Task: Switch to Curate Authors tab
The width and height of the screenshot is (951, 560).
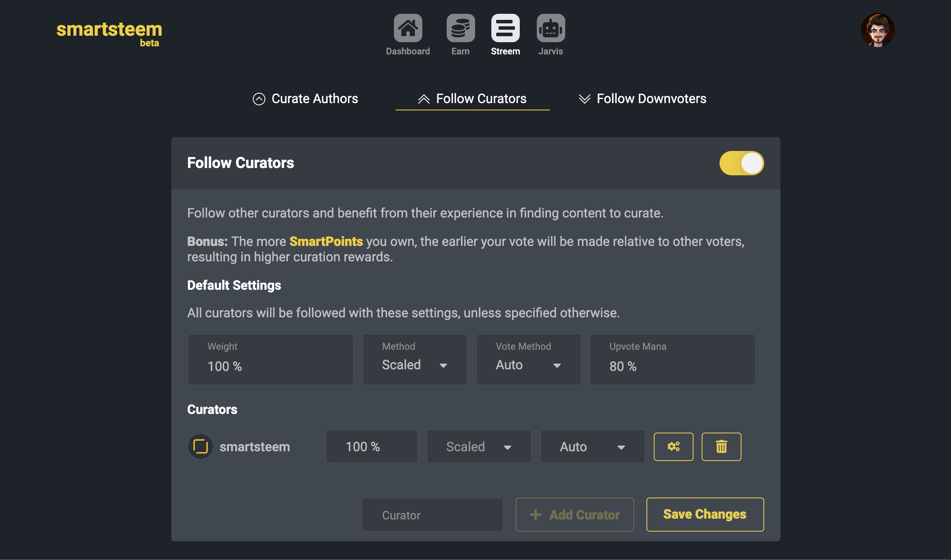Action: (305, 99)
